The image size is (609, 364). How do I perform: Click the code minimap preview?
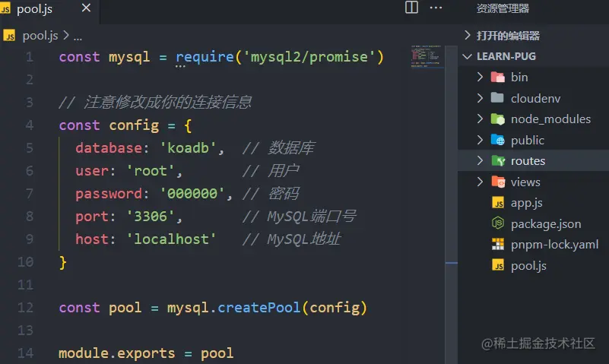pos(426,57)
